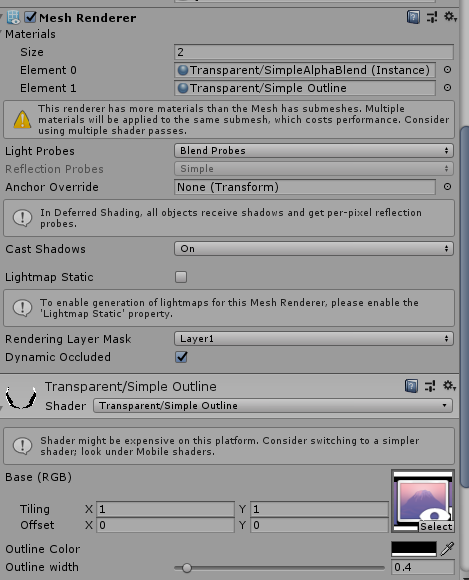Viewport: 469px width, 580px height.
Task: Click the Mesh Renderer title text
Action: [x=88, y=18]
